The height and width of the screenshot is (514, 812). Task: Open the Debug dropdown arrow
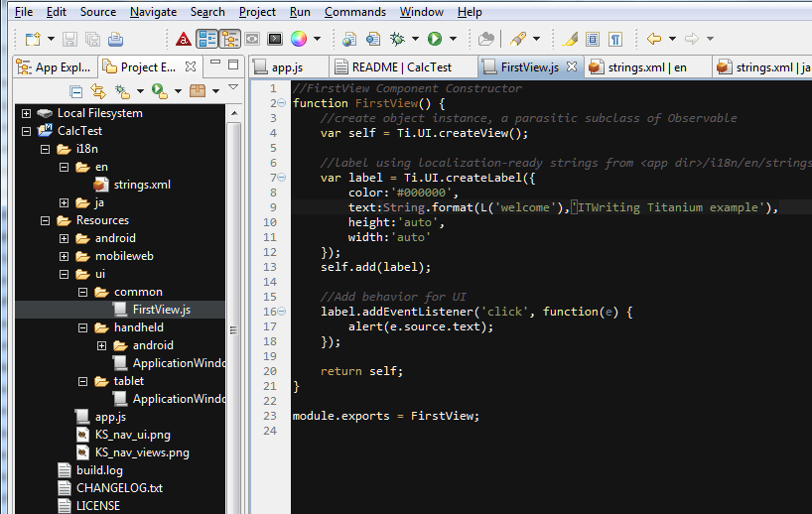(415, 39)
